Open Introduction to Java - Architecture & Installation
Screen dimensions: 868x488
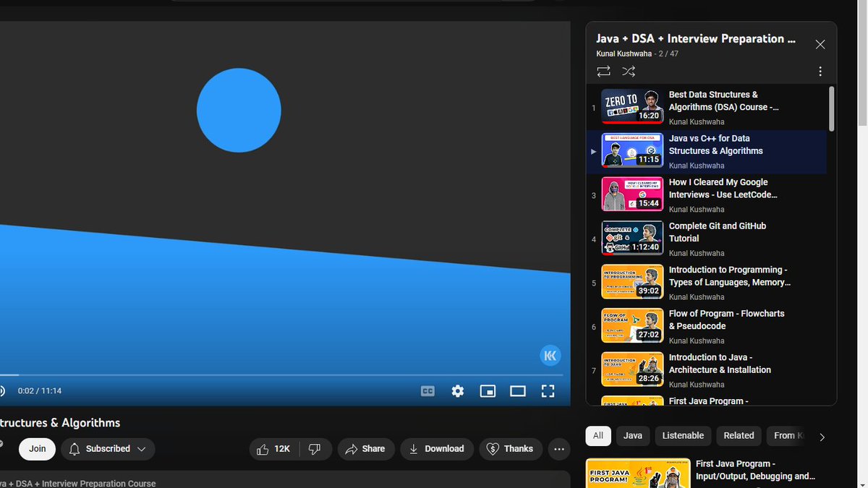click(x=720, y=364)
